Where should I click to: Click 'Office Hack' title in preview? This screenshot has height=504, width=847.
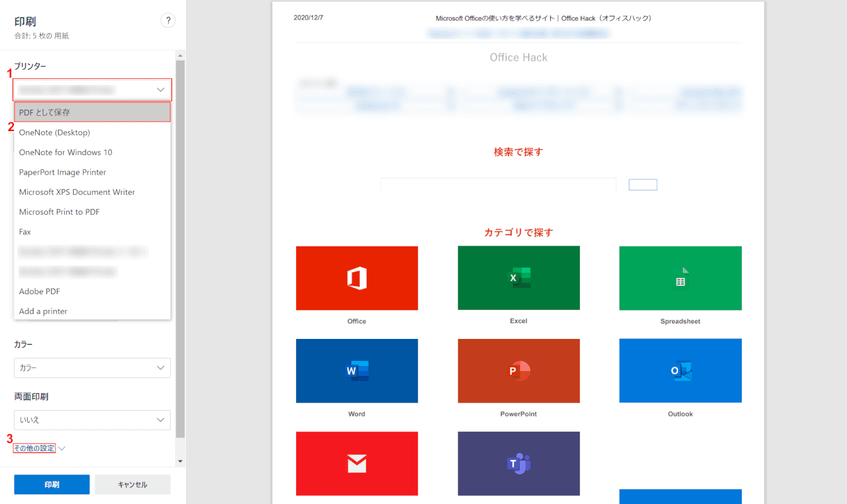(x=519, y=57)
